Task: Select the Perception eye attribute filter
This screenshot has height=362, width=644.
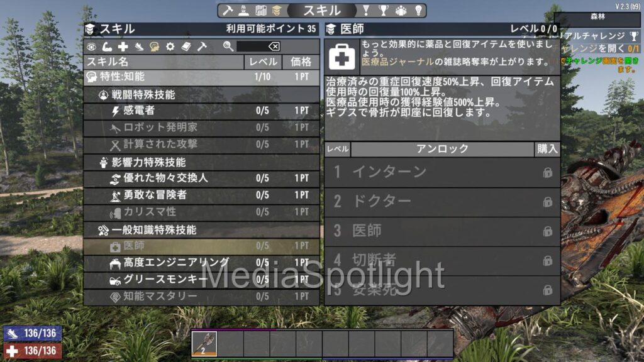Action: click(92, 47)
